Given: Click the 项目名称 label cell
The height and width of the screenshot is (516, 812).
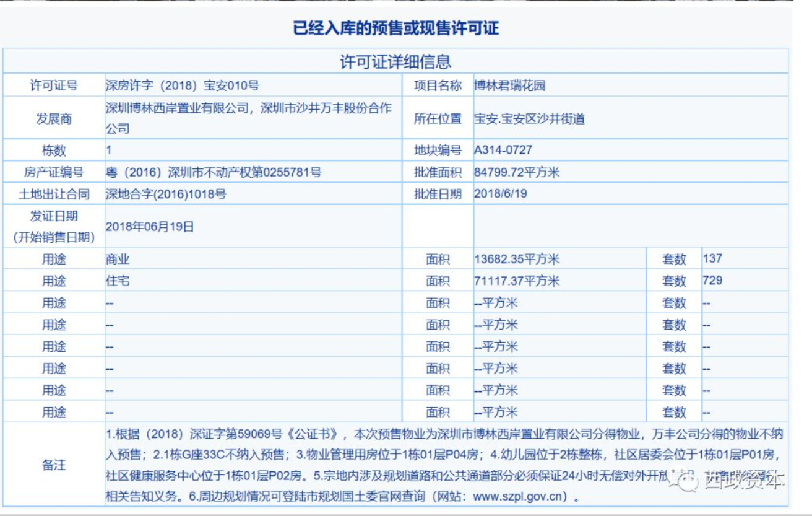Looking at the screenshot, I should (438, 85).
